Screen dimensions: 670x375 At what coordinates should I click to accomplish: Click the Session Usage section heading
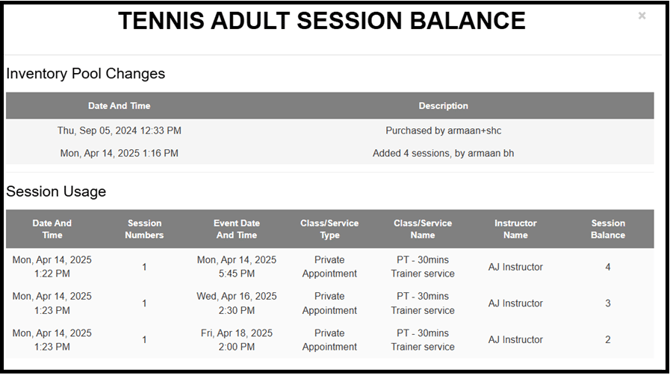pyautogui.click(x=56, y=192)
